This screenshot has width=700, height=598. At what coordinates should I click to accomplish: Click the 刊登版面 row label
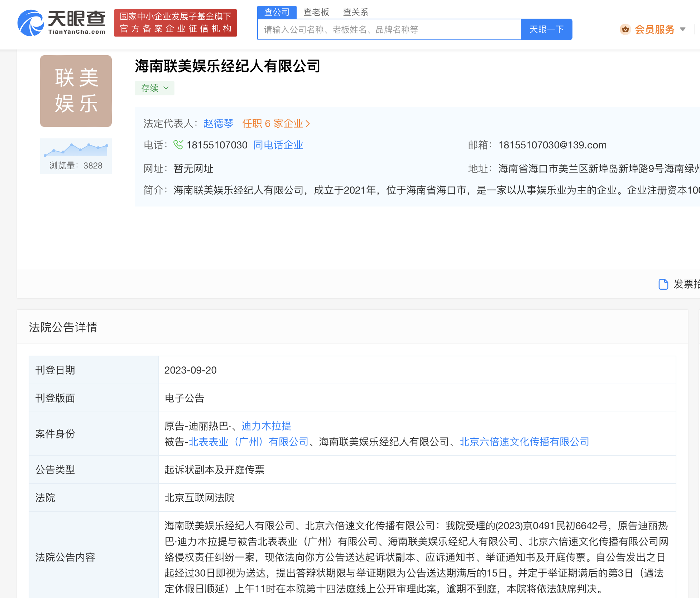(55, 398)
